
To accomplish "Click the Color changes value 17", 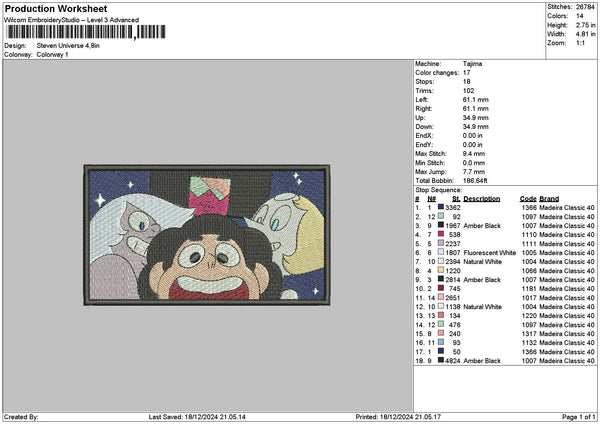I will [x=466, y=73].
